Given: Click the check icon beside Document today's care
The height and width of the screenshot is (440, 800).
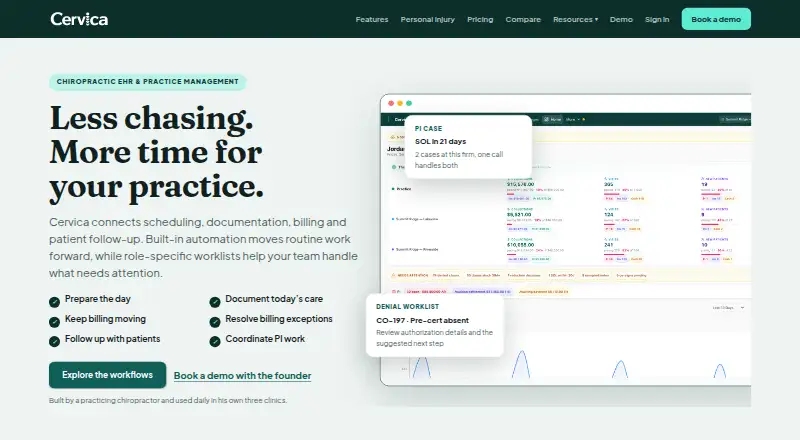Looking at the screenshot, I should coord(215,302).
